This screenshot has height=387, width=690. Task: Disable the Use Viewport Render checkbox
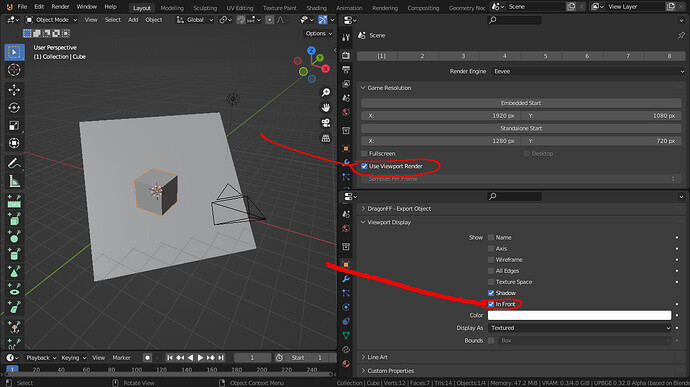[x=364, y=166]
